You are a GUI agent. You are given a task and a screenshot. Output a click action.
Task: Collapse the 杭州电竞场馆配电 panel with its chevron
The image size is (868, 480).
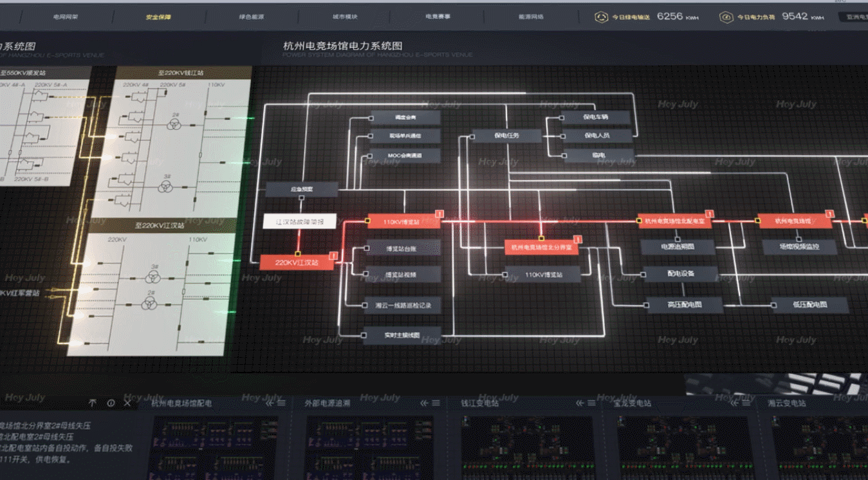270,403
